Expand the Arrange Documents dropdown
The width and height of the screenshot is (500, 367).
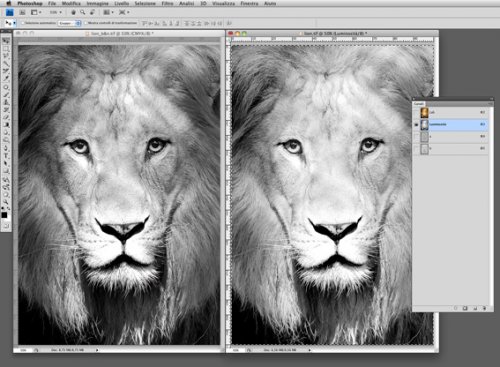tap(108, 12)
